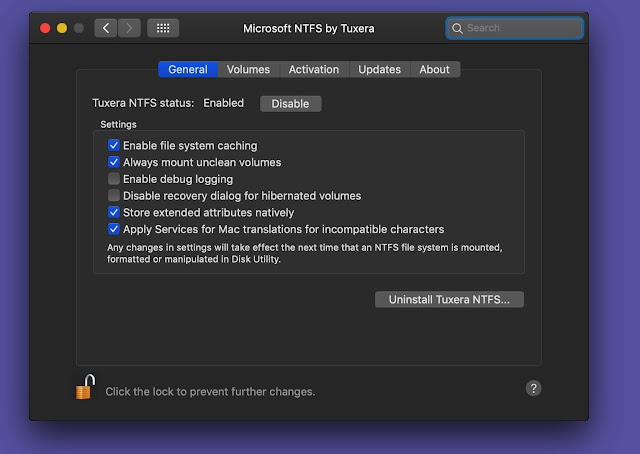Open the About tab

(434, 70)
